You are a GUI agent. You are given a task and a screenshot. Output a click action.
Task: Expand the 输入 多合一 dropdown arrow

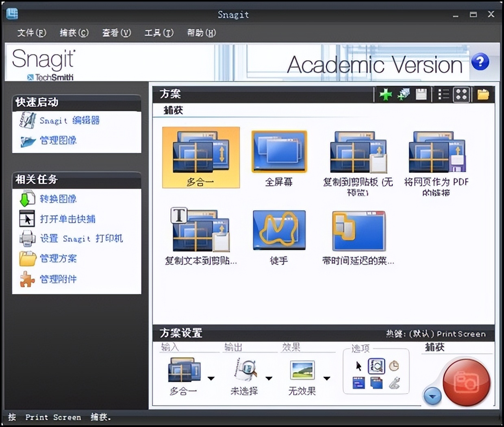[x=211, y=379]
